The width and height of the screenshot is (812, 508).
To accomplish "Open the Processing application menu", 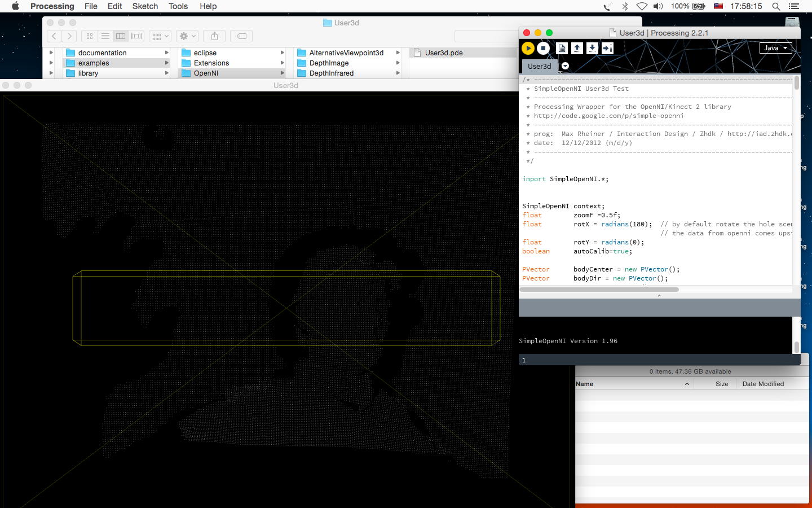I will tap(52, 6).
